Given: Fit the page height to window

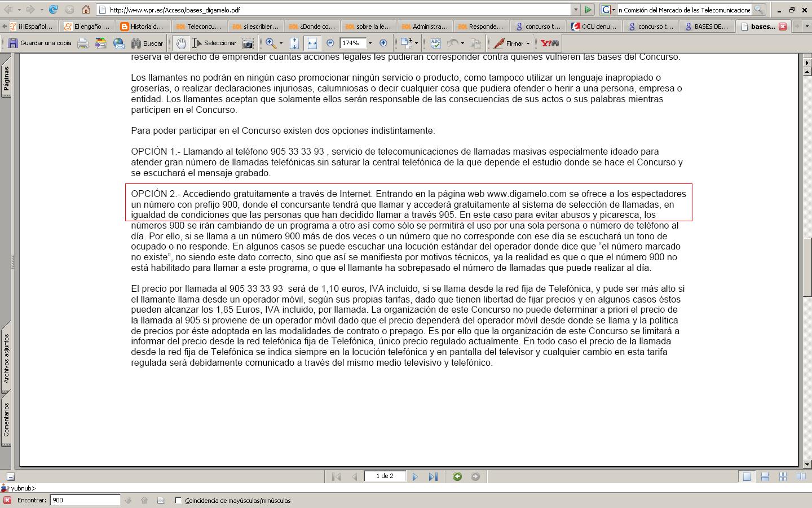Looking at the screenshot, I should [294, 43].
